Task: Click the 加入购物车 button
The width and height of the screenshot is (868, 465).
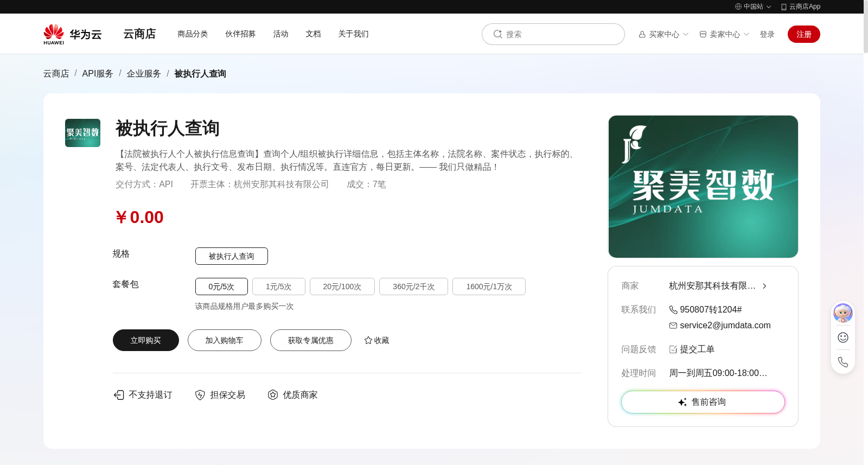Action: click(225, 340)
